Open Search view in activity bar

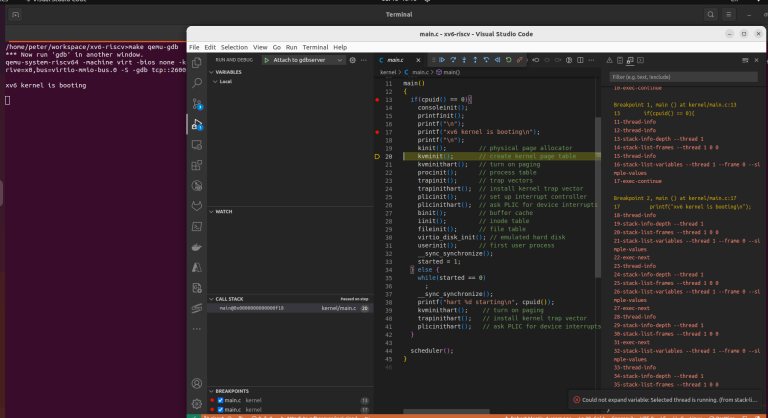click(197, 83)
